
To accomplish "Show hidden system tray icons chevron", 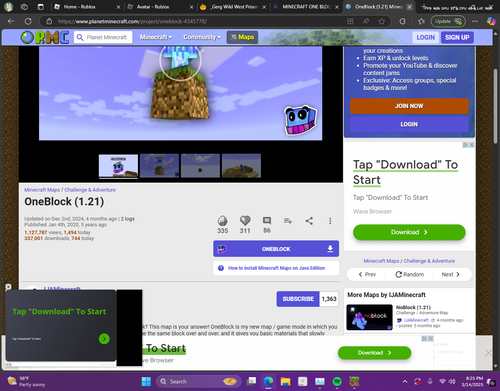I will pyautogui.click(x=405, y=381).
